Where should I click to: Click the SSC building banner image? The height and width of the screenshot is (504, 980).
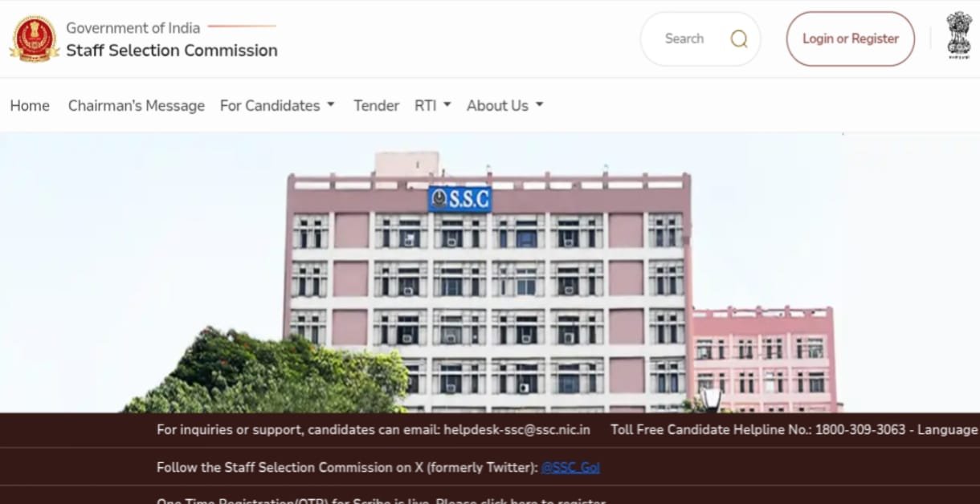[x=490, y=273]
